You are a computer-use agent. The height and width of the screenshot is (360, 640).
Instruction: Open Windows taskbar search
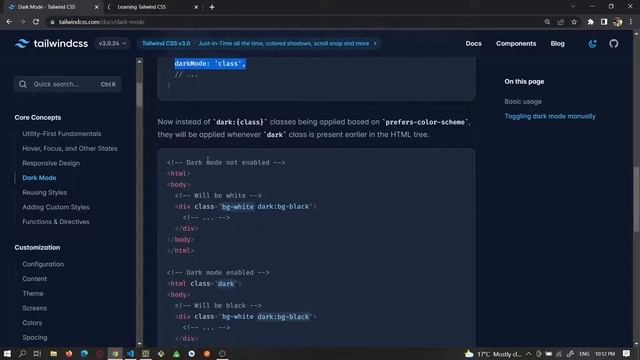tap(22, 353)
